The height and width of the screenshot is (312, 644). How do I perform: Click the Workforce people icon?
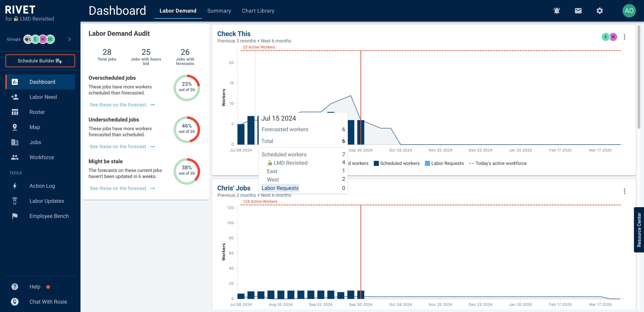pos(15,157)
